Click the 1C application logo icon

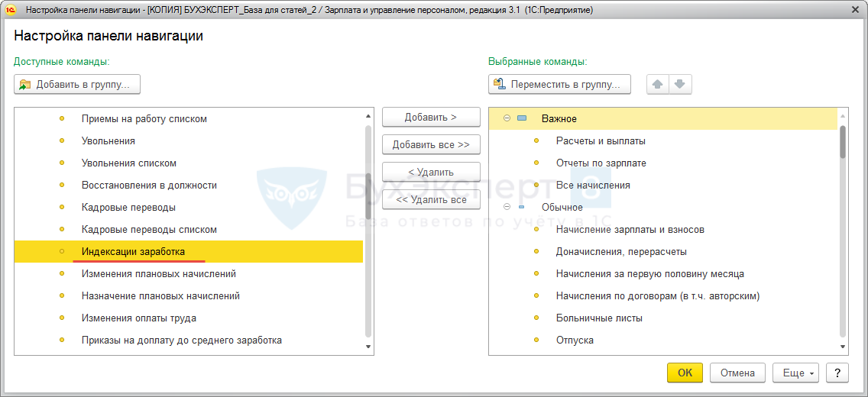point(11,10)
